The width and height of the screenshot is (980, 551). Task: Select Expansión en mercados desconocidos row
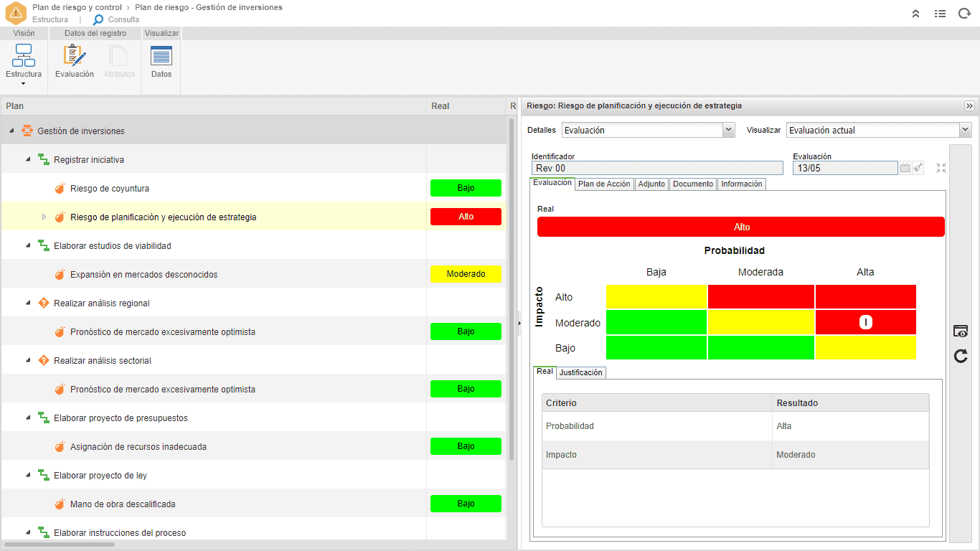253,274
